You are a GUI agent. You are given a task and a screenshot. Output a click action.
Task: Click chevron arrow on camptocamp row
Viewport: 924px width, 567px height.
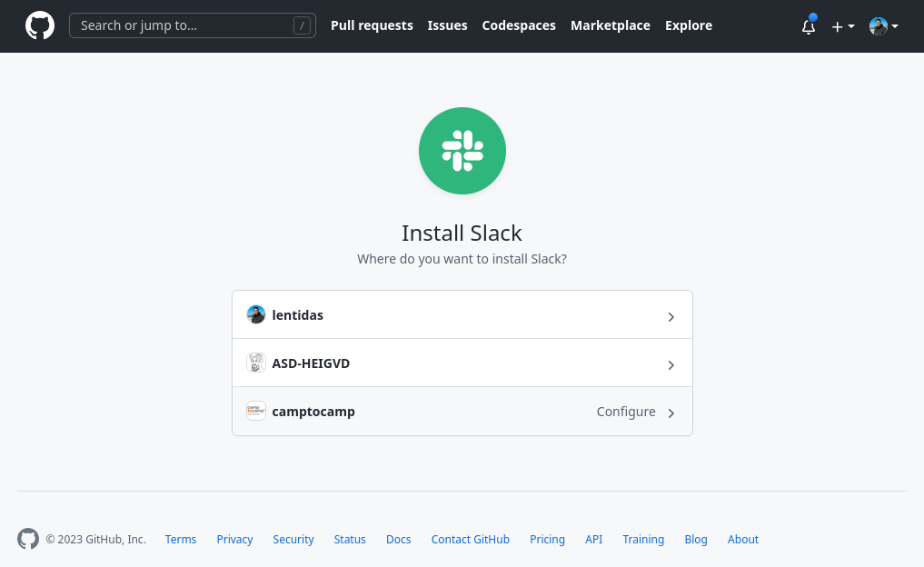pos(671,413)
